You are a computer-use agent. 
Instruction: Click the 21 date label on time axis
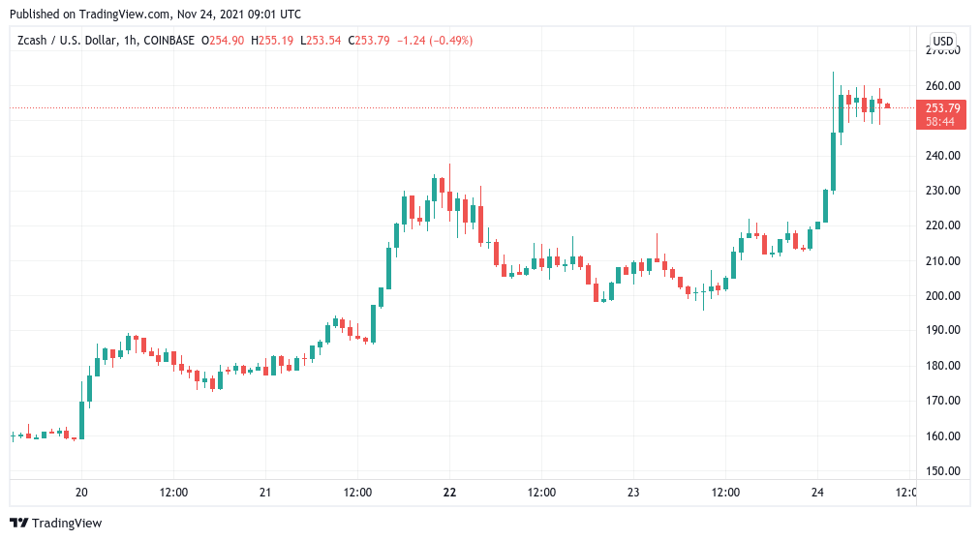265,493
